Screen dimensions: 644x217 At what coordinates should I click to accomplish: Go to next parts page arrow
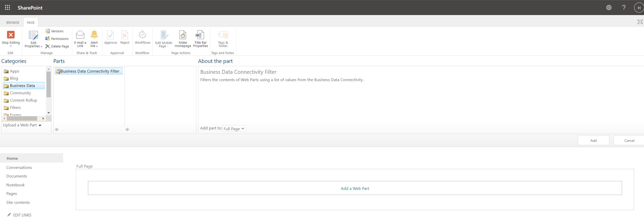pyautogui.click(x=127, y=129)
